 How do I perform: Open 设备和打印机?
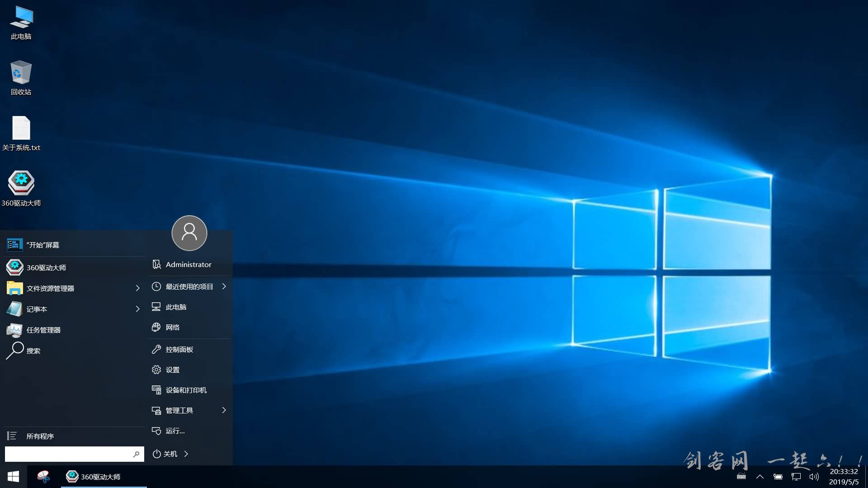[189, 390]
